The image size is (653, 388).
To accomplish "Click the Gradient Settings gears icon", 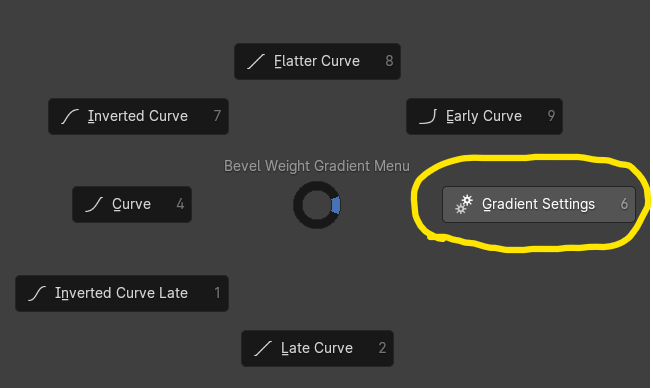I will (464, 204).
